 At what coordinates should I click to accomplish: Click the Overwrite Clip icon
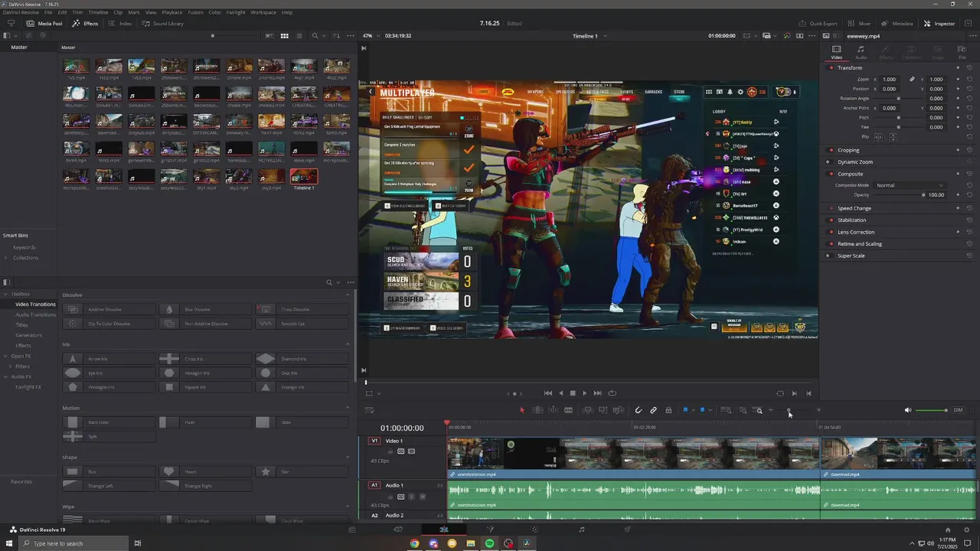(603, 410)
